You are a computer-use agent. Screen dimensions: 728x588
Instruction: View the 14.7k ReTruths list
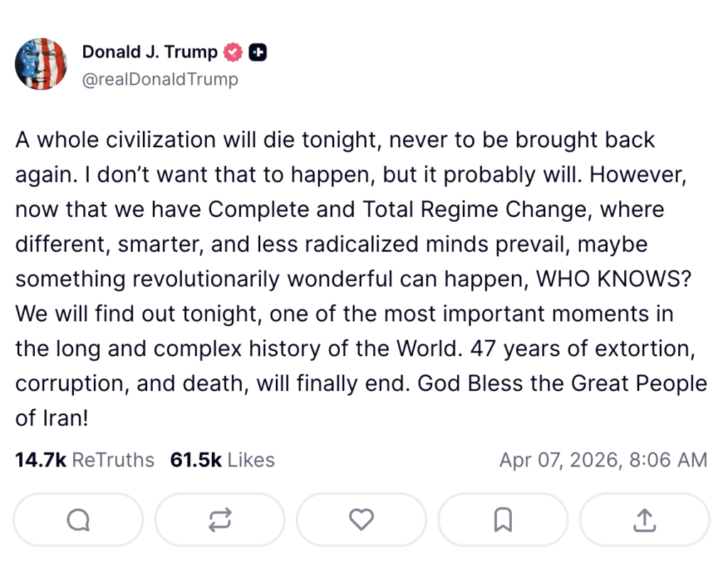[85, 460]
